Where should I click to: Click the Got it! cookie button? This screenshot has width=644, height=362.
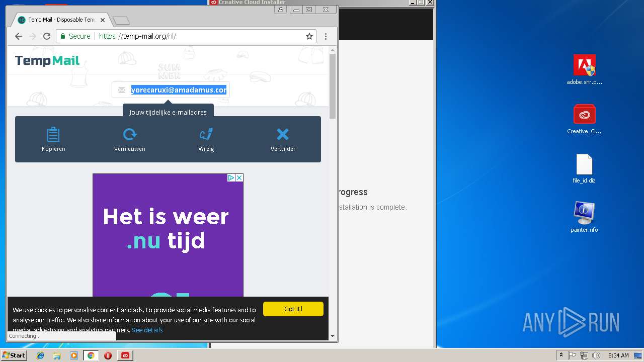(x=293, y=309)
